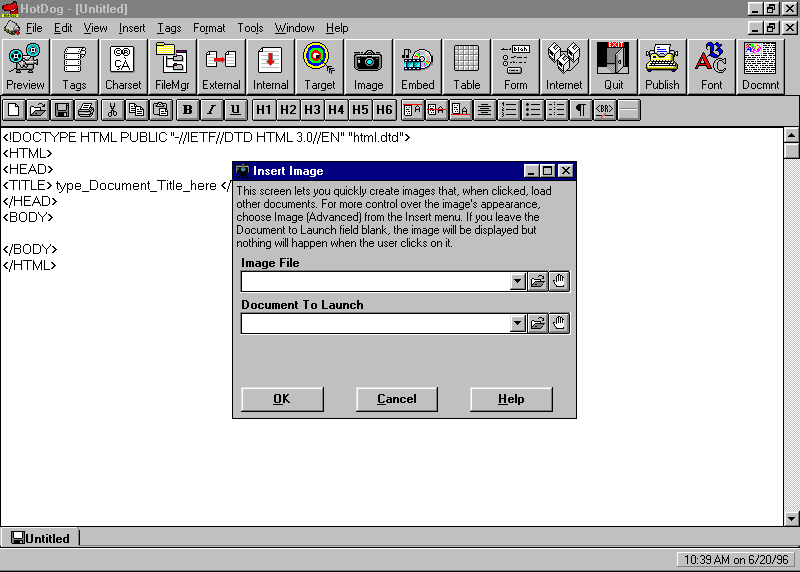Save document with floppy icon
This screenshot has width=800, height=572.
(62, 110)
